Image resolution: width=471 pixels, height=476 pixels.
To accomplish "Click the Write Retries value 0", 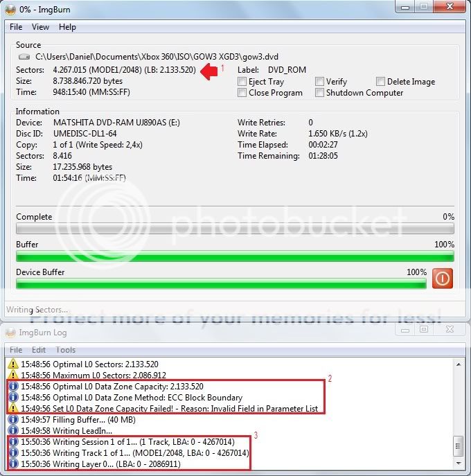I will [310, 123].
